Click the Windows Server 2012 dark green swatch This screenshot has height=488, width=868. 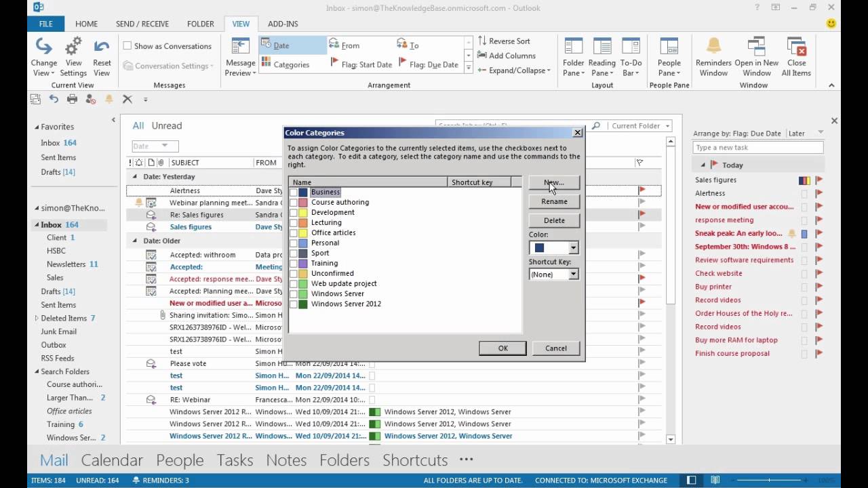click(303, 304)
